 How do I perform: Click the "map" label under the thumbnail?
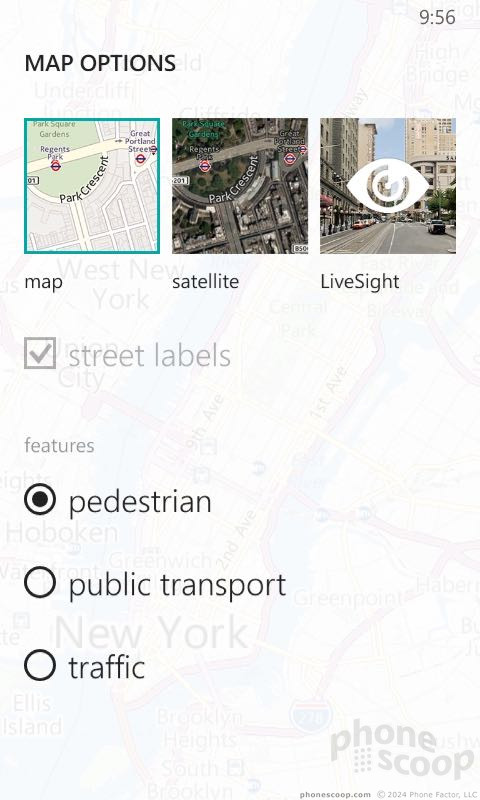pyautogui.click(x=43, y=282)
